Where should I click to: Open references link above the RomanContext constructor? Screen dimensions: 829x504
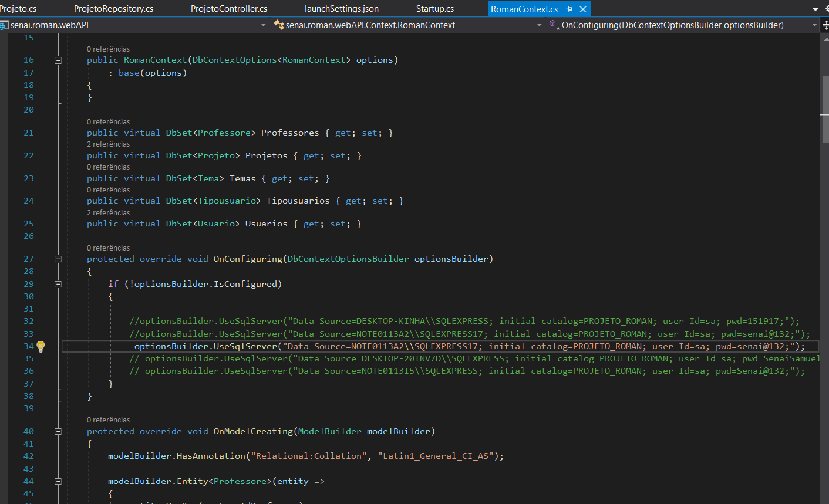[x=109, y=49]
